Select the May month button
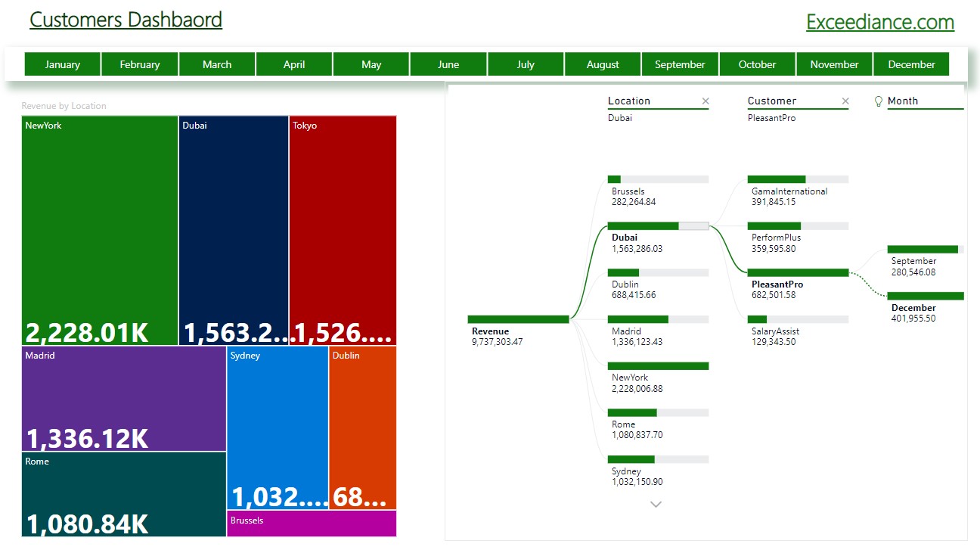The image size is (980, 547). (x=371, y=64)
